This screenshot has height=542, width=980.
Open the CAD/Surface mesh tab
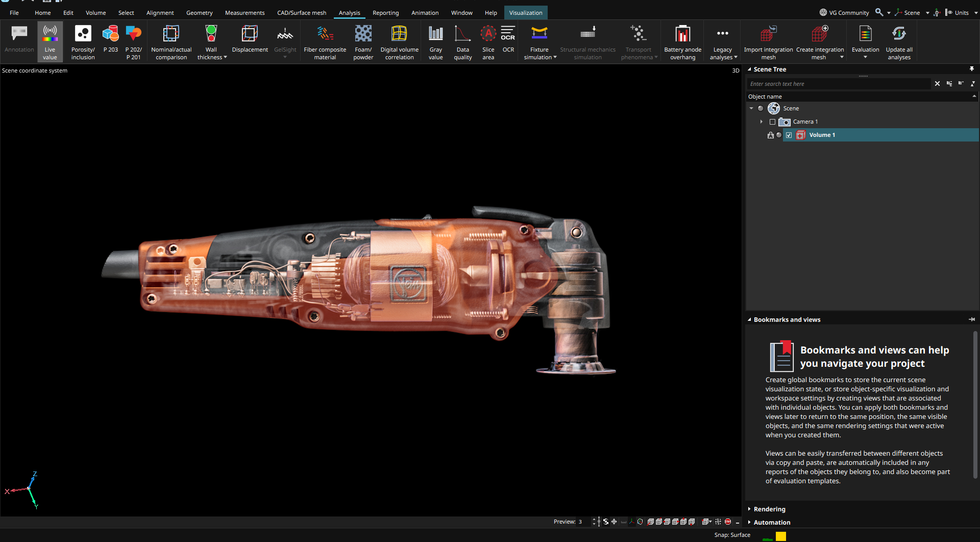click(x=302, y=13)
